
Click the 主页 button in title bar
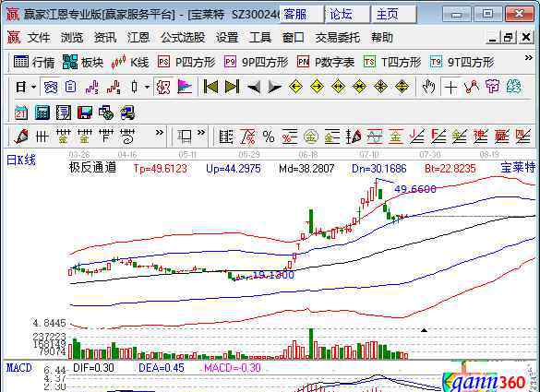pyautogui.click(x=393, y=14)
